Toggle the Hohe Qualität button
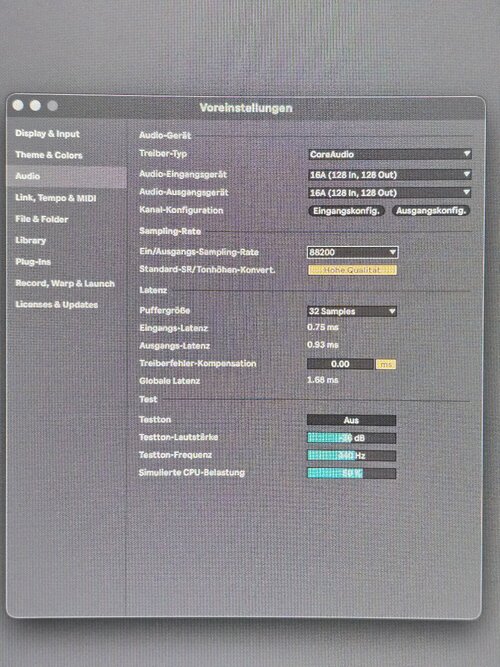Screen dimensions: 500x667 [x=352, y=270]
